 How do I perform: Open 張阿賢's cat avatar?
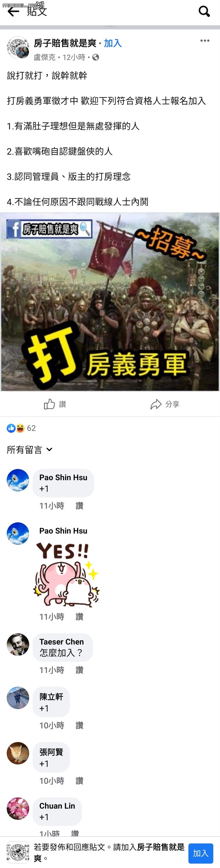point(18,753)
